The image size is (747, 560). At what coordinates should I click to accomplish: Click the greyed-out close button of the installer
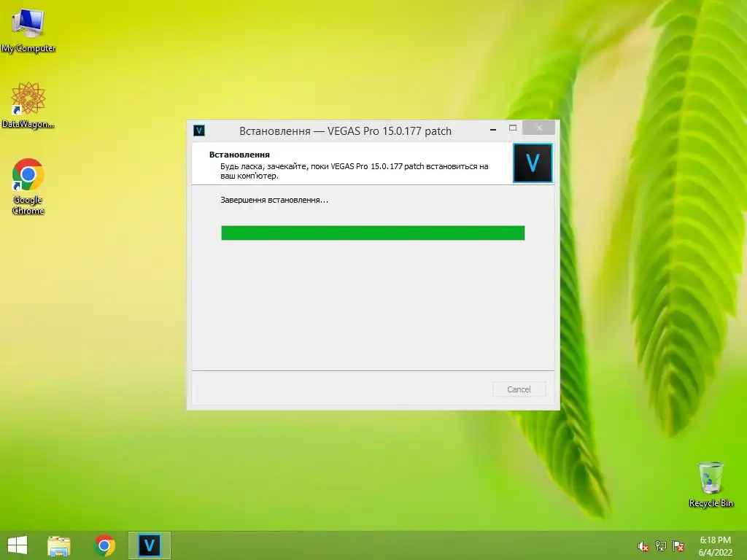point(539,128)
